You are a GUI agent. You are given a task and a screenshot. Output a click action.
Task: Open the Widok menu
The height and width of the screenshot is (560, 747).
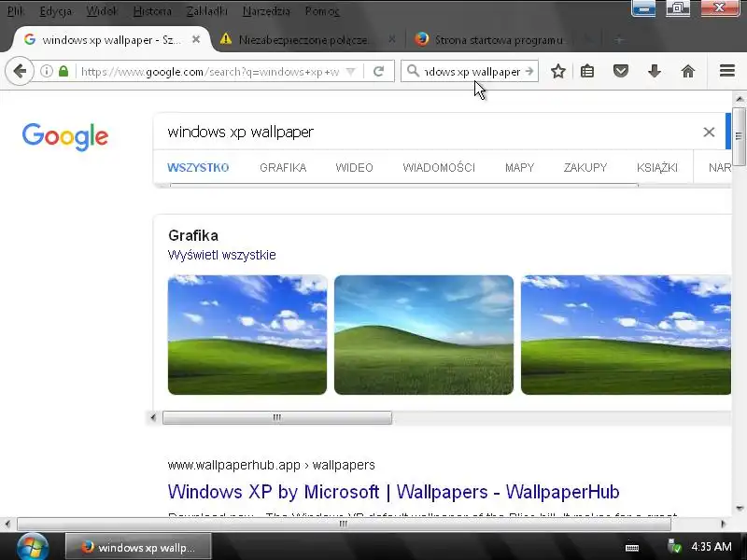pos(102,11)
